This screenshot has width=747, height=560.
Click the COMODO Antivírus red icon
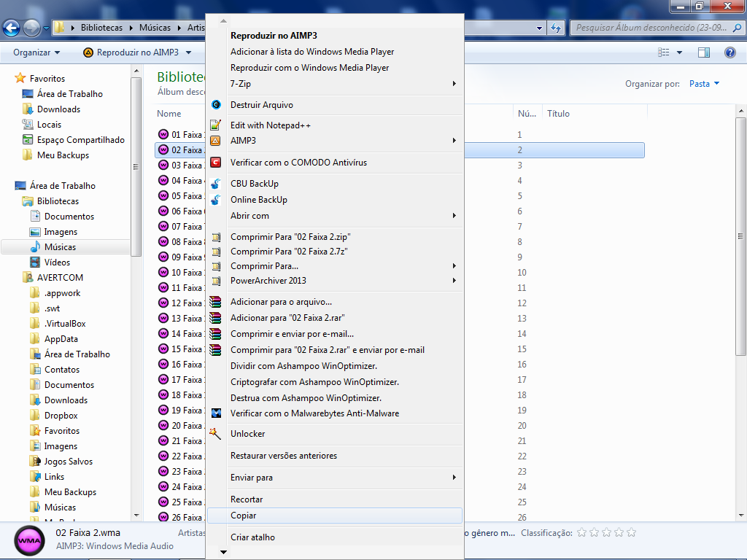[x=216, y=163]
